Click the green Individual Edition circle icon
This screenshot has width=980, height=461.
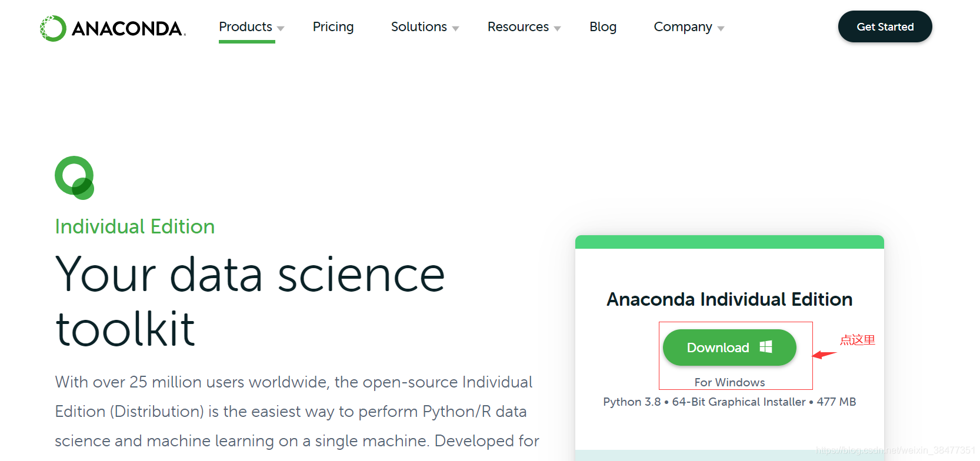(x=75, y=178)
